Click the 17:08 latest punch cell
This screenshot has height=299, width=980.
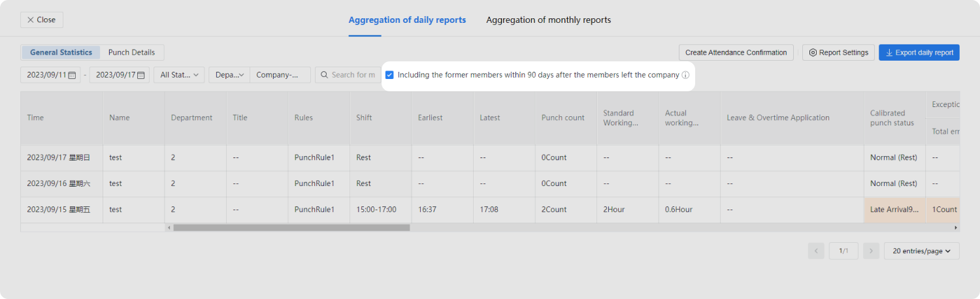pos(504,210)
